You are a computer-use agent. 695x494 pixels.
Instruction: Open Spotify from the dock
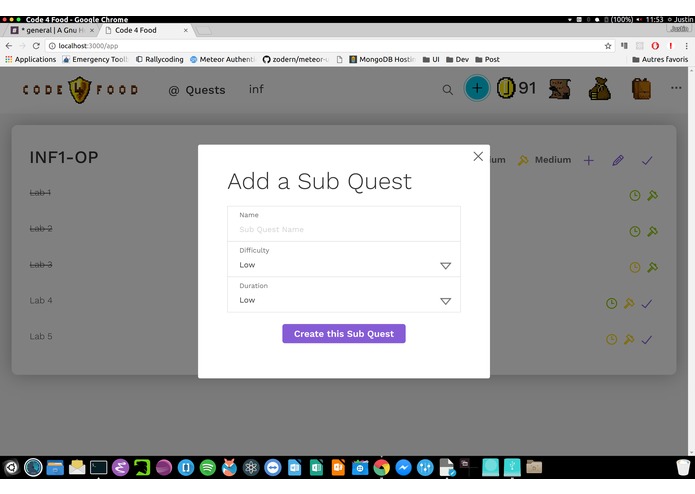click(x=207, y=467)
